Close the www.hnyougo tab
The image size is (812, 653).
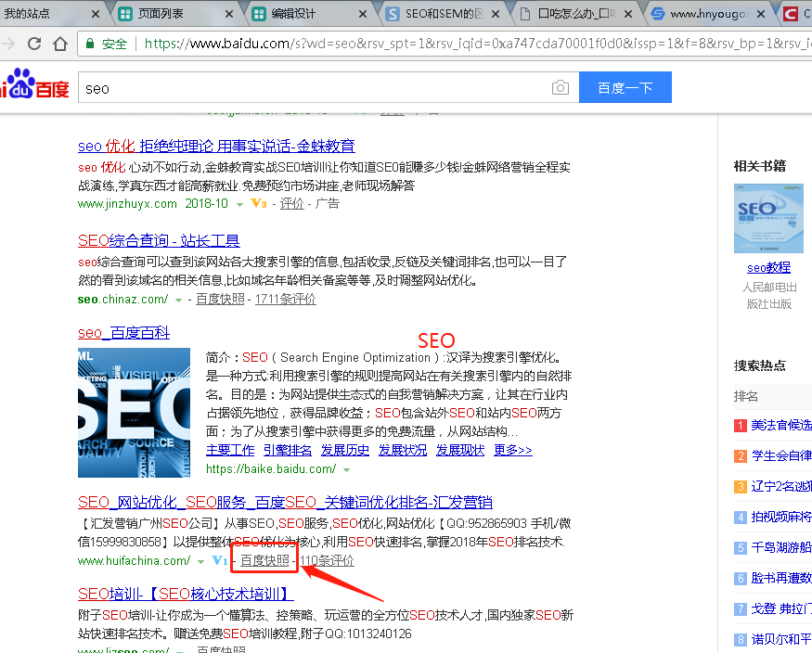tap(760, 14)
